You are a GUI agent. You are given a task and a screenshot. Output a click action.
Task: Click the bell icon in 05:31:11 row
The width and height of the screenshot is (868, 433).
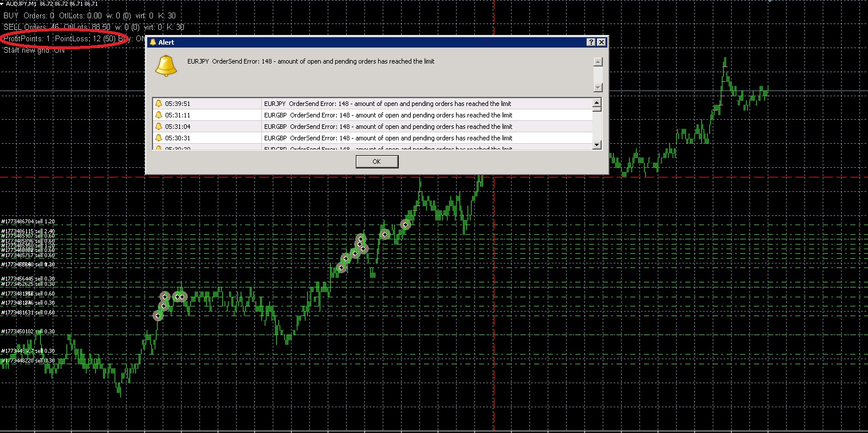pyautogui.click(x=159, y=115)
